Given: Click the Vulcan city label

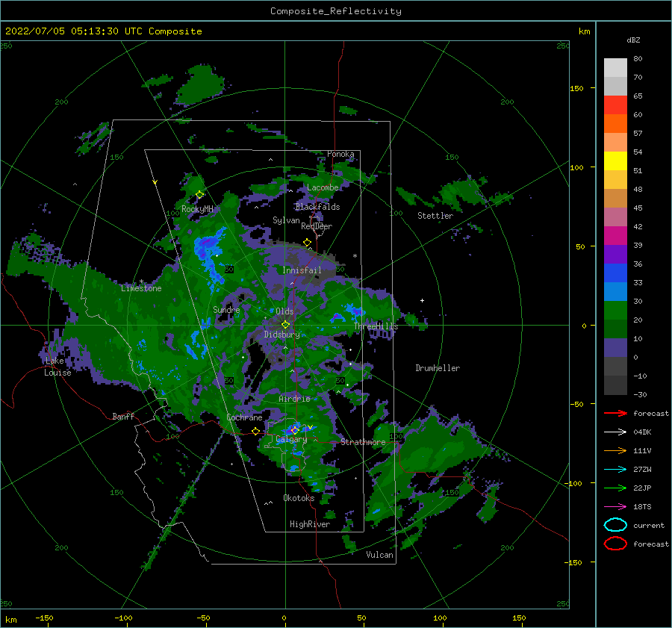Looking at the screenshot, I should 379,555.
